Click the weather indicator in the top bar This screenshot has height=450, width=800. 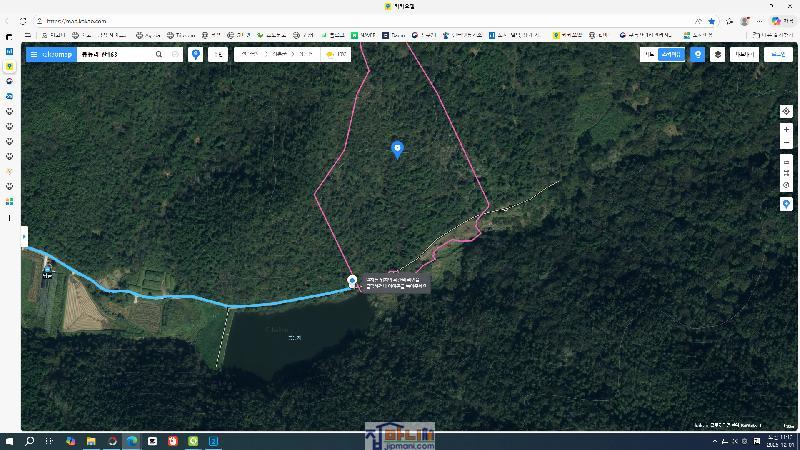335,55
